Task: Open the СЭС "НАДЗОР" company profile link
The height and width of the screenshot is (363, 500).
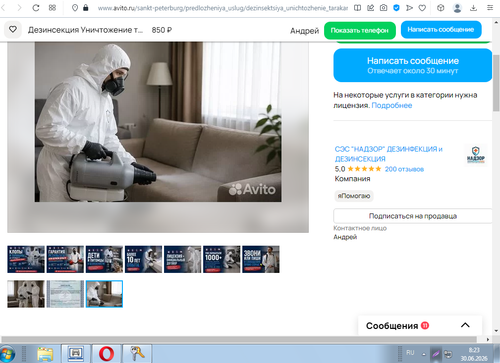Action: (388, 154)
